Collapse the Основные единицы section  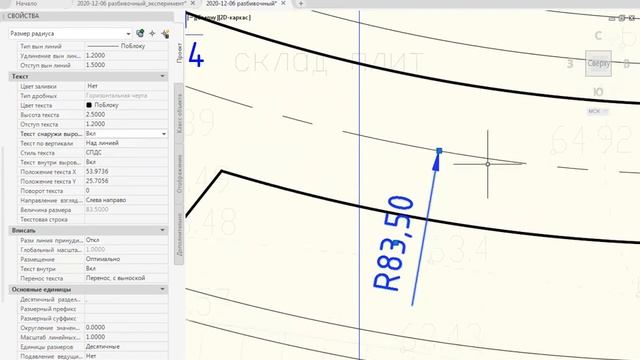pos(162,289)
